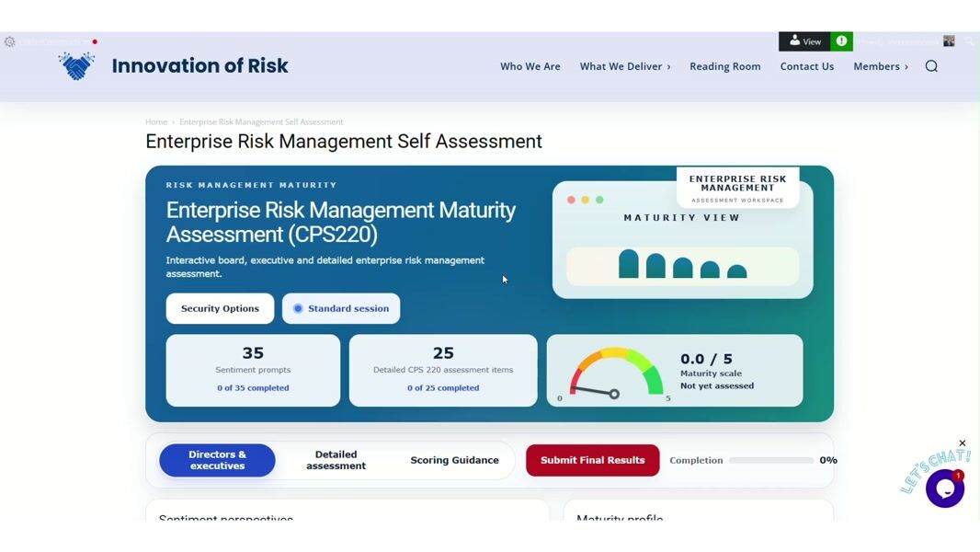
Task: Click the 25 Detailed CPS 220 items card
Action: [443, 370]
